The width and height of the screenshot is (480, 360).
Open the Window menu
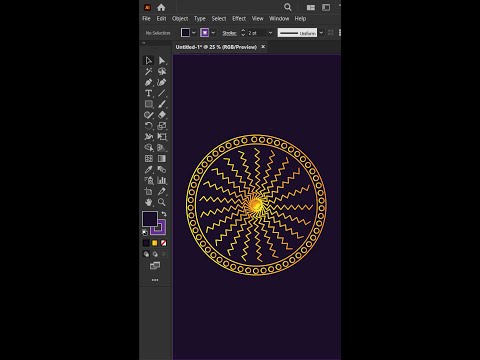279,19
